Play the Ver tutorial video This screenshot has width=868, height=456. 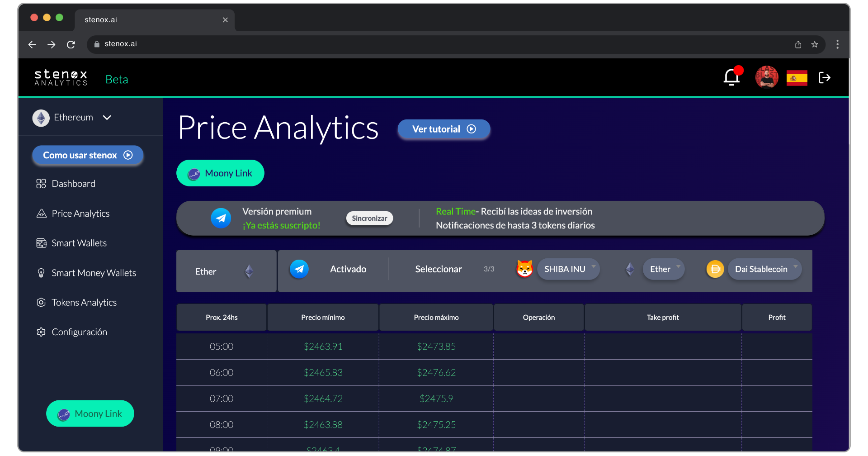coord(443,129)
